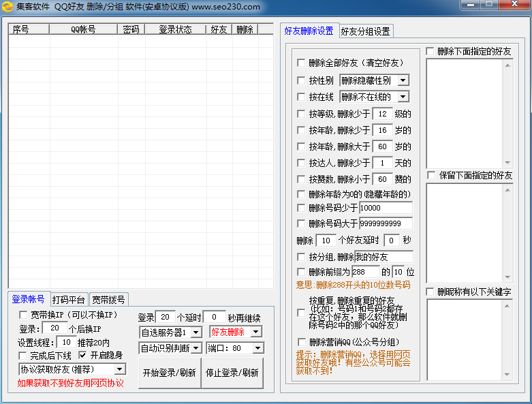
Task: Enable 保留下面指定的好友 checkbox
Action: tap(431, 175)
